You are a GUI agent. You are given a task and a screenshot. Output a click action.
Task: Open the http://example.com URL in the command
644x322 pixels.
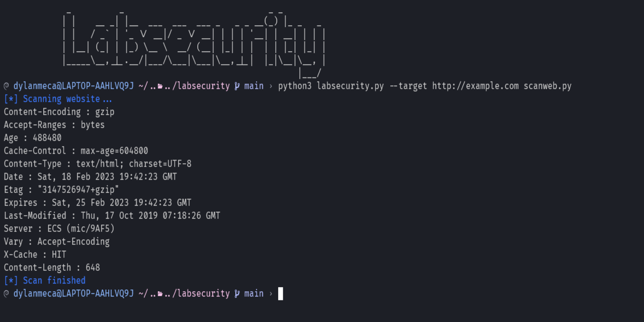click(475, 86)
